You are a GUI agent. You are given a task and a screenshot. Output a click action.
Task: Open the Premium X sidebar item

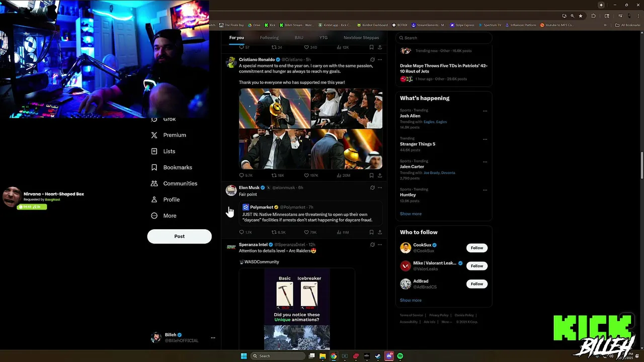pos(169,135)
